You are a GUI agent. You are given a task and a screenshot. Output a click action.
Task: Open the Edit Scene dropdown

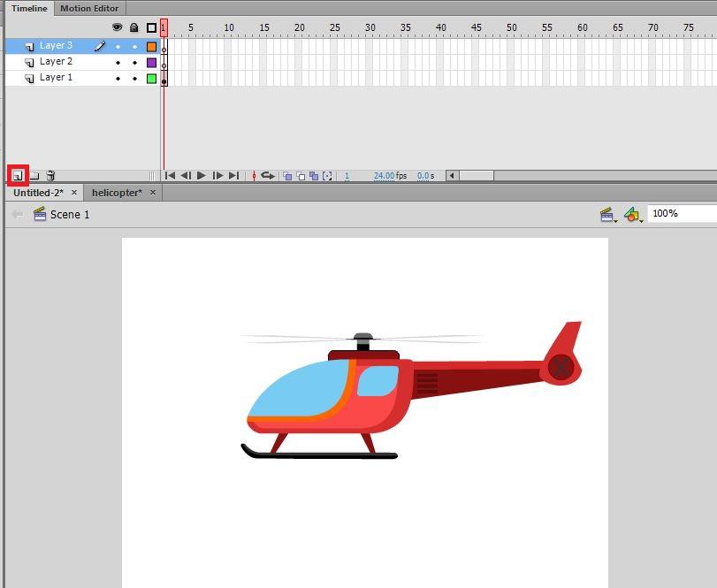[607, 214]
